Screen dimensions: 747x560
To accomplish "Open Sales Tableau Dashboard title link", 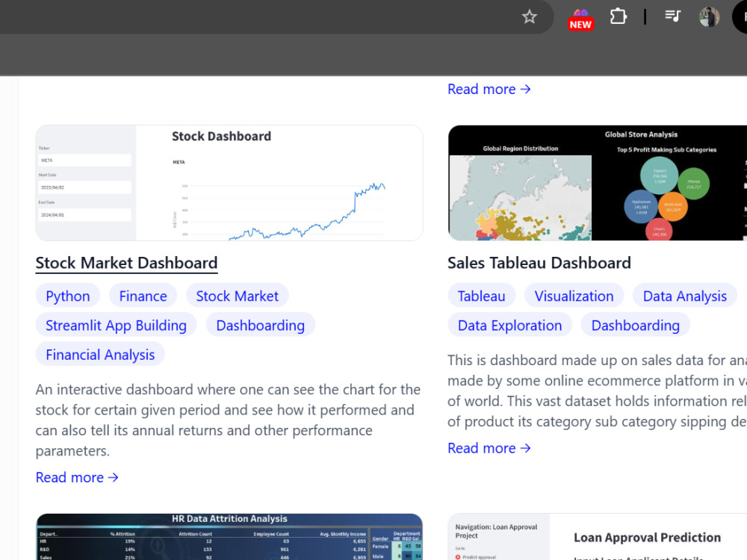I will 539,263.
